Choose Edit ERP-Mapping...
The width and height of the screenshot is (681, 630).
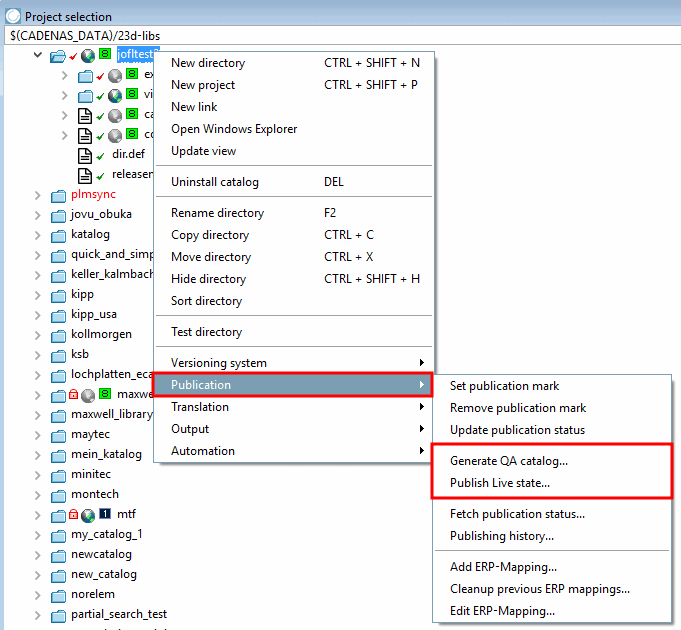coord(552,611)
